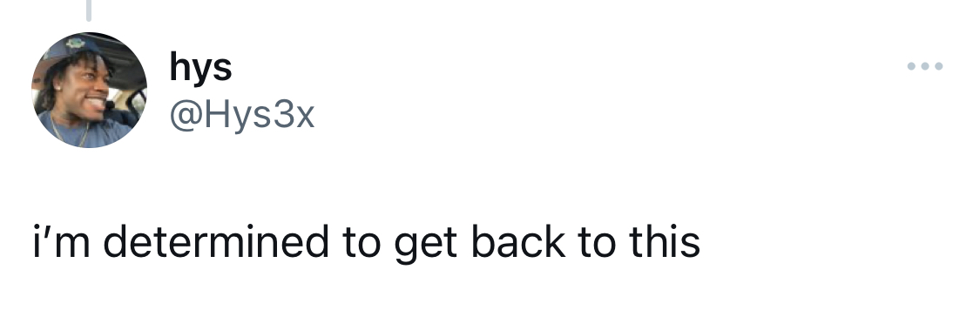Open the three-dot more options menu
This screenshot has width=980, height=317.
pos(925,65)
